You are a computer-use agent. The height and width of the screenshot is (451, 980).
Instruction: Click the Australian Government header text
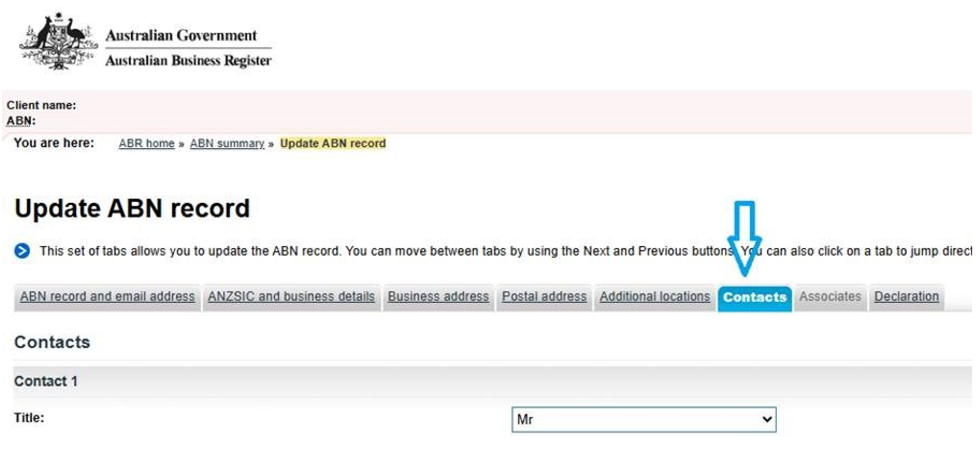181,35
